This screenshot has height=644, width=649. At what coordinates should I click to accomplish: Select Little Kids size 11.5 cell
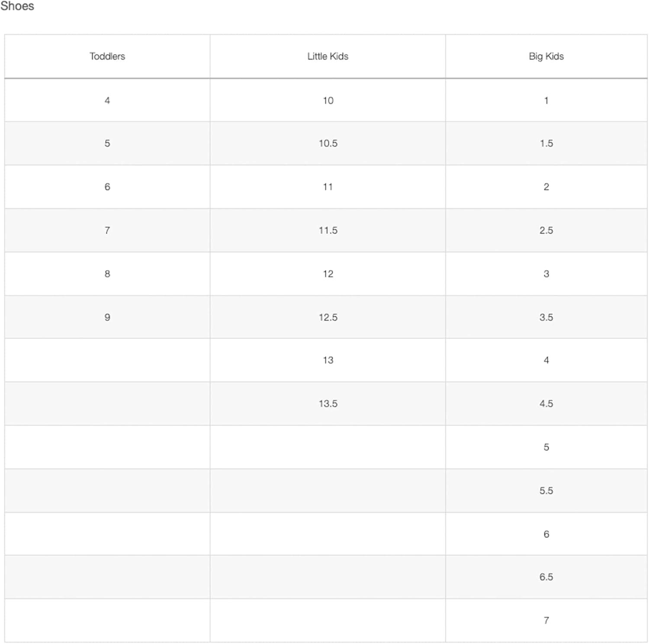[328, 230]
